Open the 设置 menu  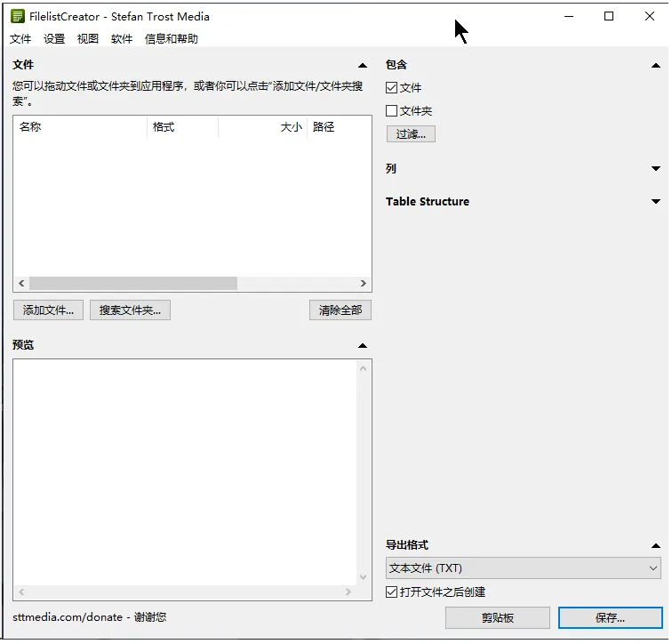pos(54,39)
